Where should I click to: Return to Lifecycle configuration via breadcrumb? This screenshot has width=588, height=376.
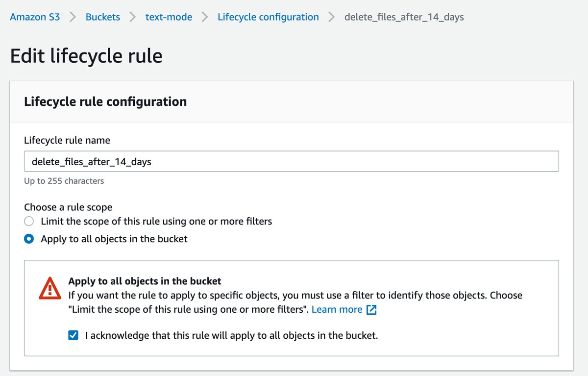(x=268, y=16)
